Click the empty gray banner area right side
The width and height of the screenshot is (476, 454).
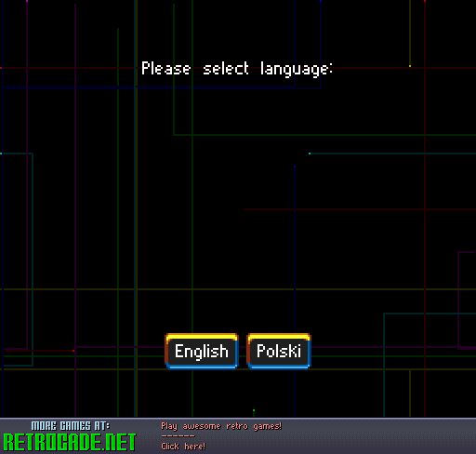[378, 436]
